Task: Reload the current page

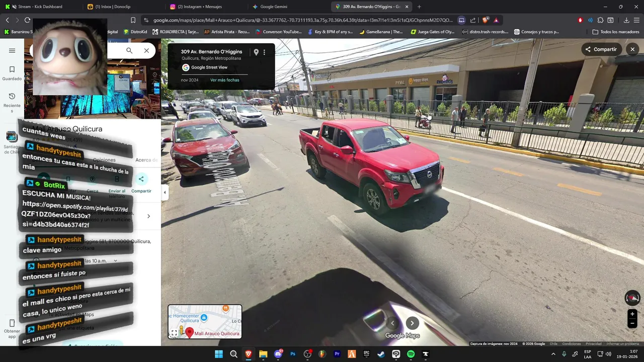Action: (27, 20)
